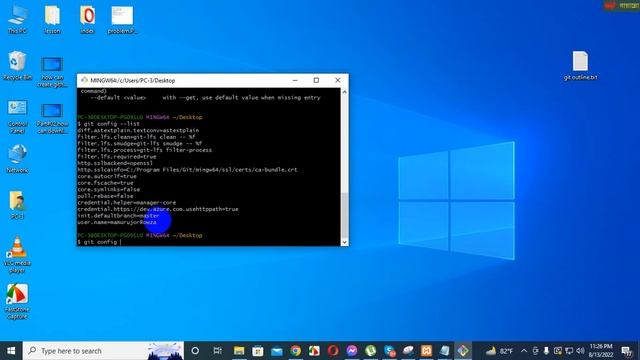Open the Recycle Bin icon
Image resolution: width=640 pixels, height=360 pixels.
click(x=17, y=65)
